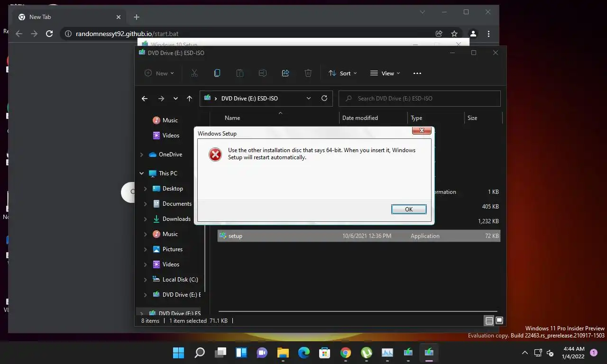The height and width of the screenshot is (364, 607).
Task: Open a new Chrome tab
Action: coord(137,17)
